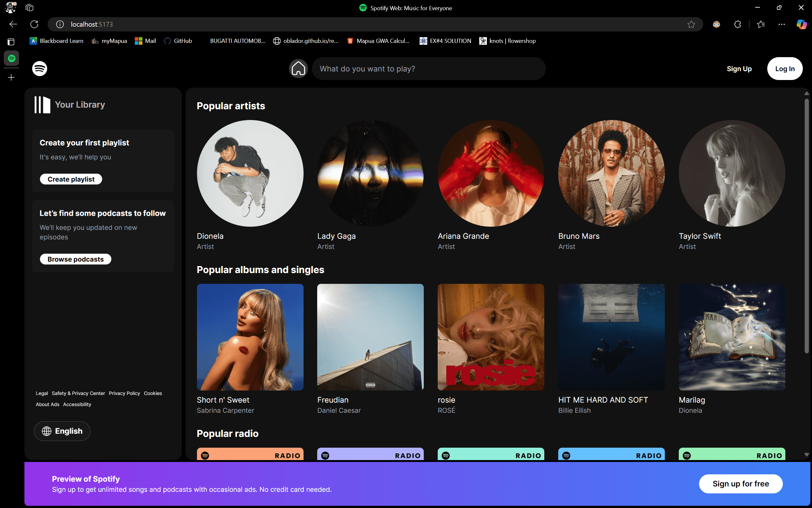Click the globe icon in English button
812x508 pixels.
click(x=47, y=431)
